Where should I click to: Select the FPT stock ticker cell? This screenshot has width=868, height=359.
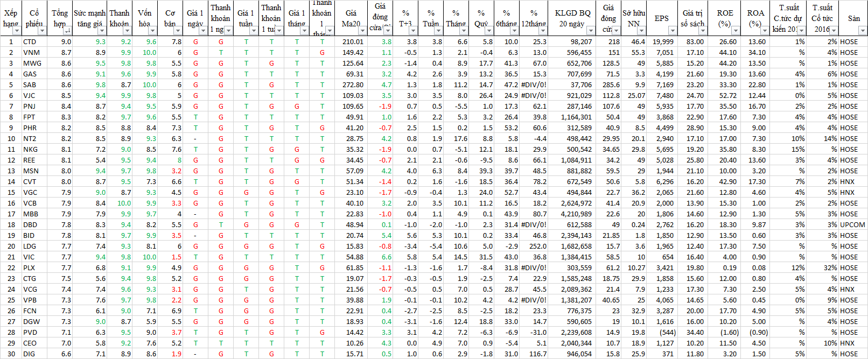click(x=34, y=117)
